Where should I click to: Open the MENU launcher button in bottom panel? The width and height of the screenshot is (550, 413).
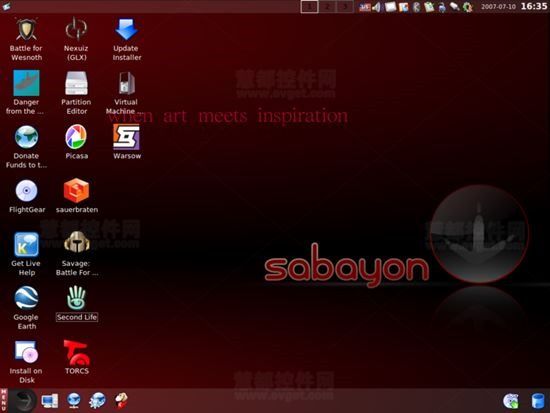pos(4,400)
